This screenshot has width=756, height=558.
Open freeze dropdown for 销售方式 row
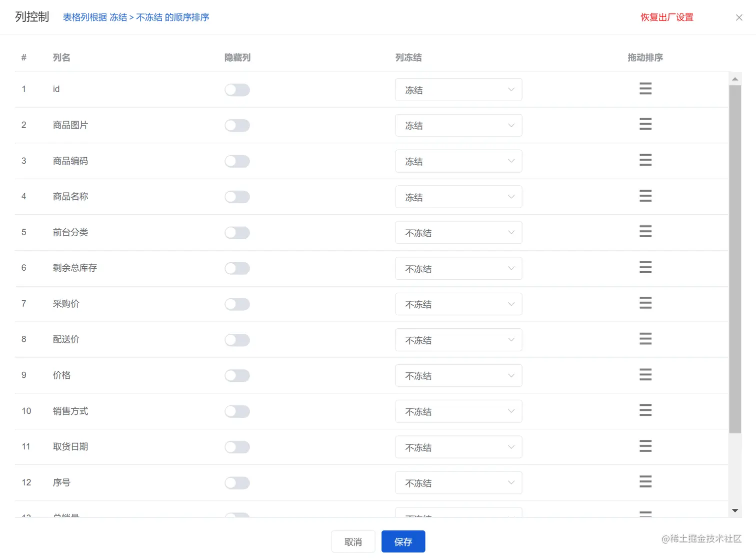(x=458, y=412)
